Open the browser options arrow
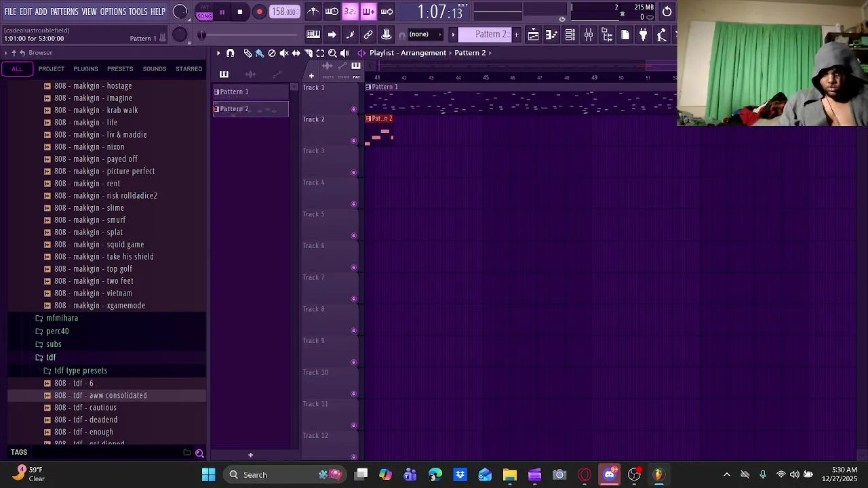Screen dimensions: 868x488 click(5, 53)
